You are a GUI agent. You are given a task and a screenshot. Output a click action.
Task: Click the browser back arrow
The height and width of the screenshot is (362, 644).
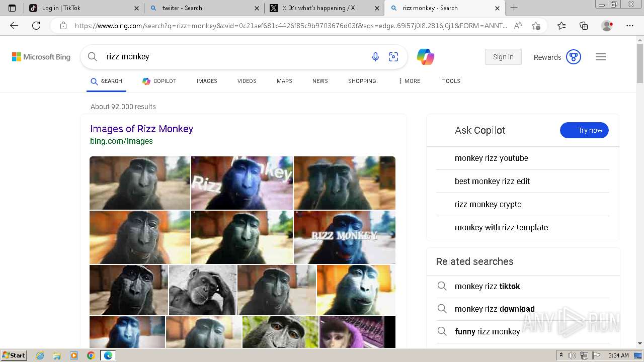coord(14,26)
